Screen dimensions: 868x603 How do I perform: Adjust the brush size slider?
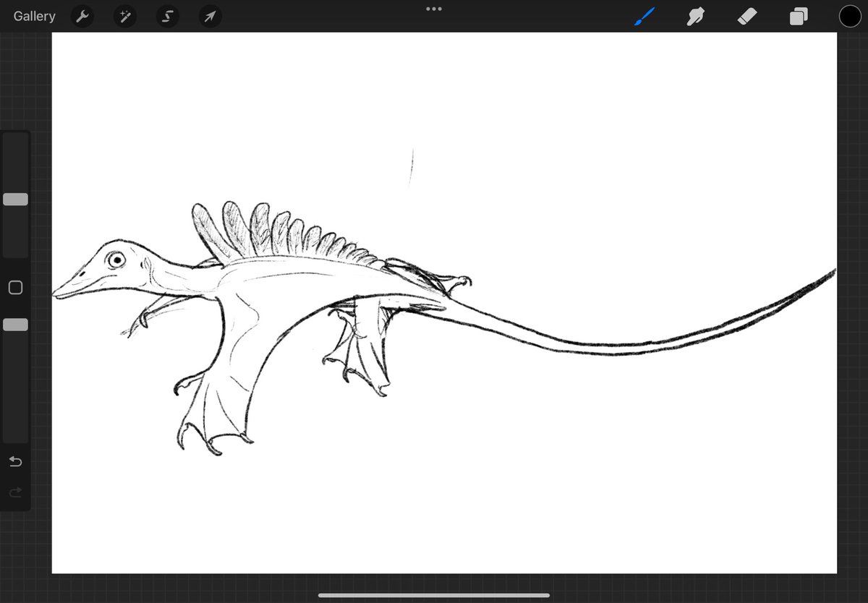click(x=15, y=199)
